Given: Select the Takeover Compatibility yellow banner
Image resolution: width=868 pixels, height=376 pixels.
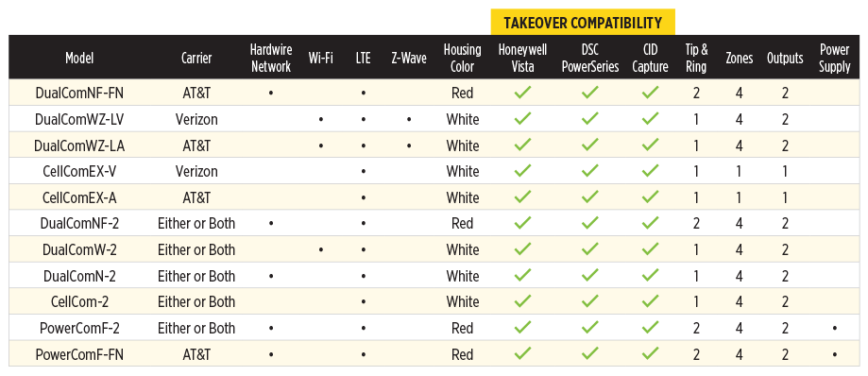Looking at the screenshot, I should 583,23.
